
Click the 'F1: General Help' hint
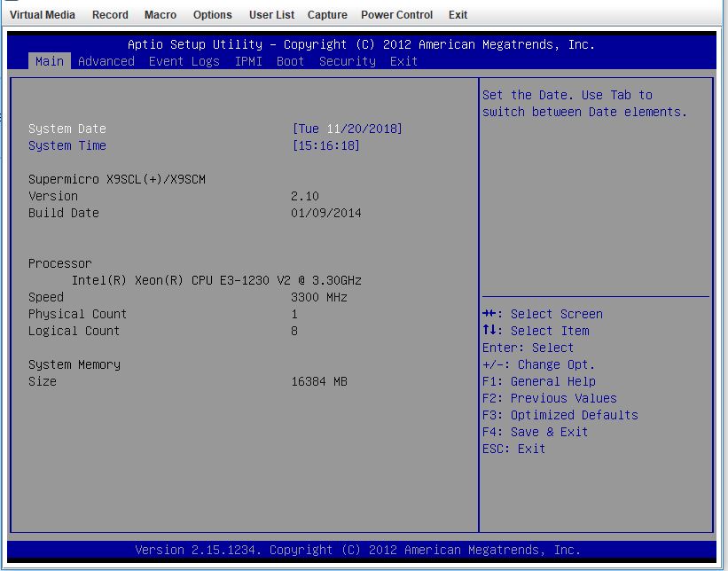(539, 381)
